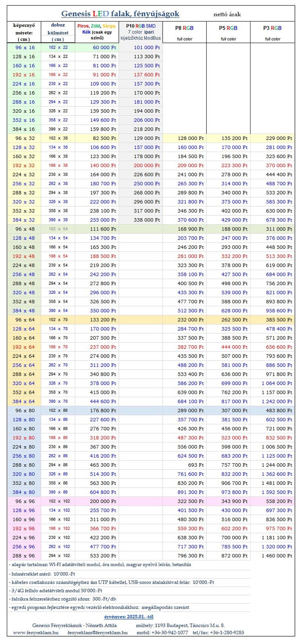Viewport: 303px width, 644px height.
Task: Click the '3/4G felhős adatátviteli modul 50'000.-Ft' note
Action: (56, 590)
